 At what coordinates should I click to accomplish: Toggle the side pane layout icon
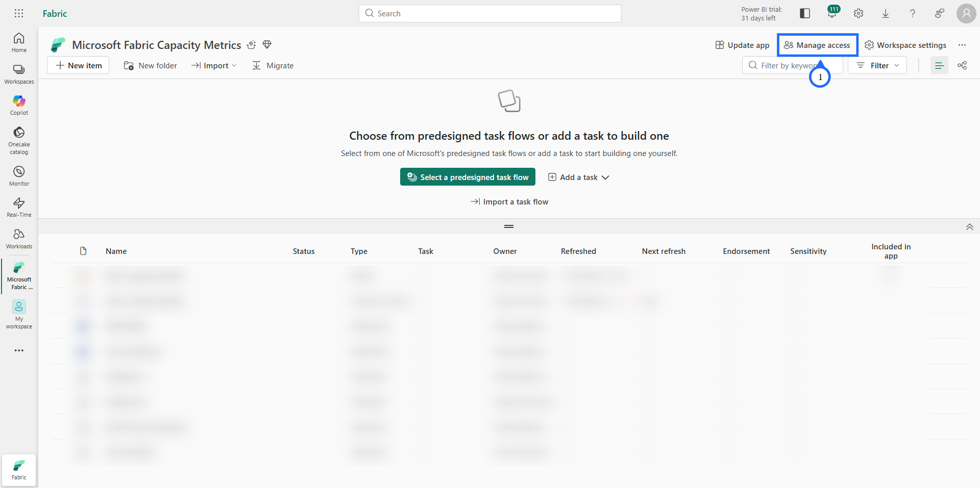[x=805, y=14]
